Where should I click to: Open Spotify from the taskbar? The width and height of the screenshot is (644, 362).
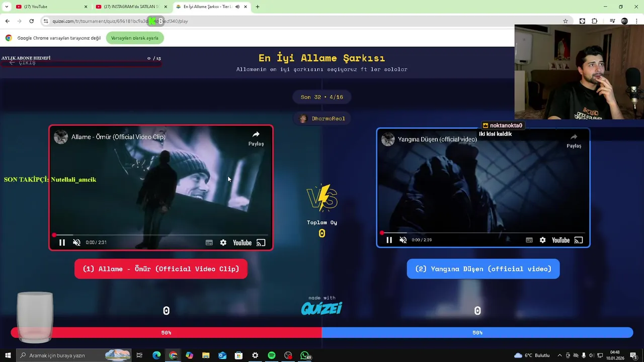[272, 355]
